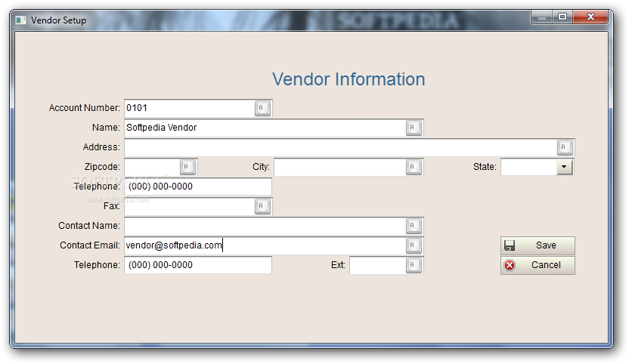Image resolution: width=629 pixels, height=364 pixels.
Task: Maximize the Vendor Setup window
Action: pyautogui.click(x=562, y=17)
